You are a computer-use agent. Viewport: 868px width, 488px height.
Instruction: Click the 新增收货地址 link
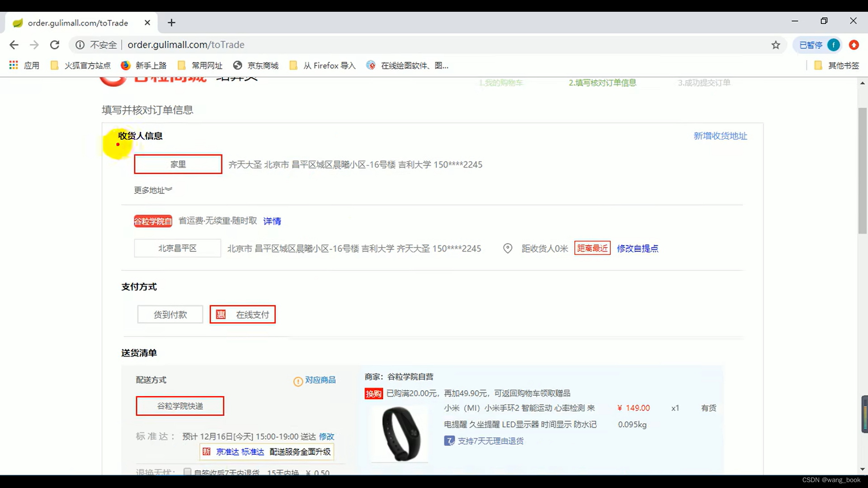tap(720, 136)
